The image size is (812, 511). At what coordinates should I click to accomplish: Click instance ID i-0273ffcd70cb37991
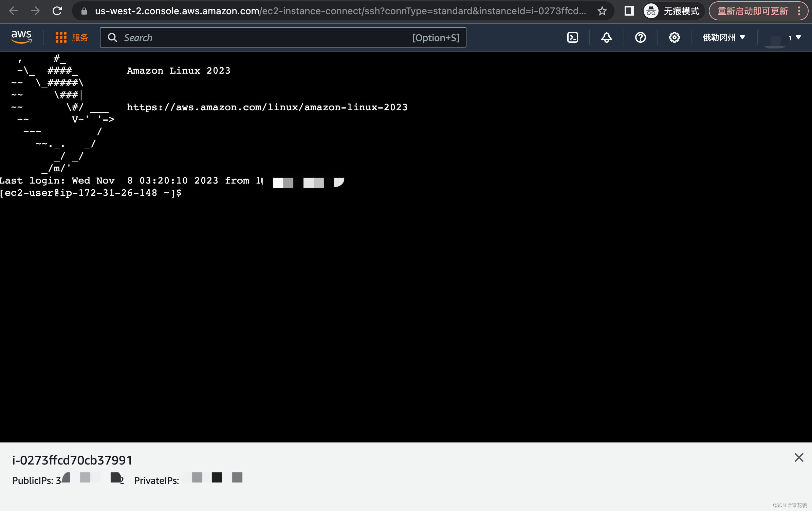click(72, 460)
